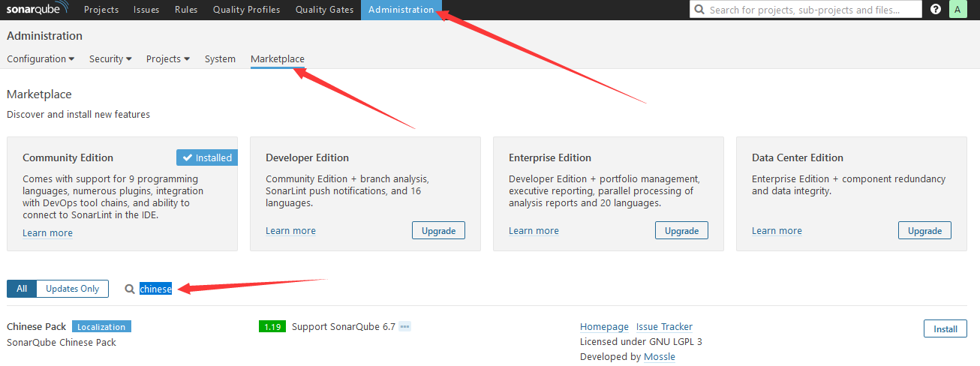The image size is (980, 366).
Task: Open the Rules page in navbar
Action: [x=186, y=10]
